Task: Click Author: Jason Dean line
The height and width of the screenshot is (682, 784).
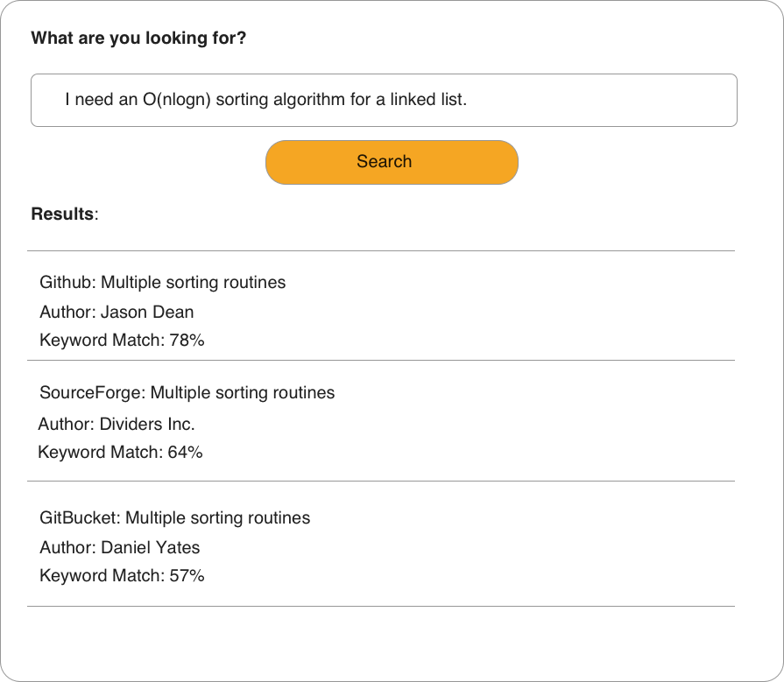Action: pyautogui.click(x=117, y=312)
